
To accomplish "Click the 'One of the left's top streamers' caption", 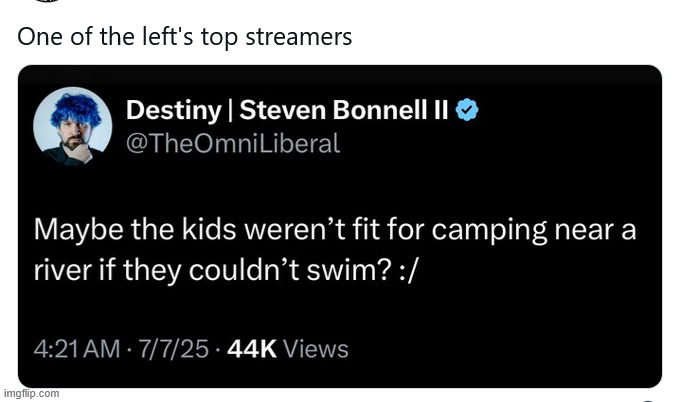I will [x=185, y=37].
